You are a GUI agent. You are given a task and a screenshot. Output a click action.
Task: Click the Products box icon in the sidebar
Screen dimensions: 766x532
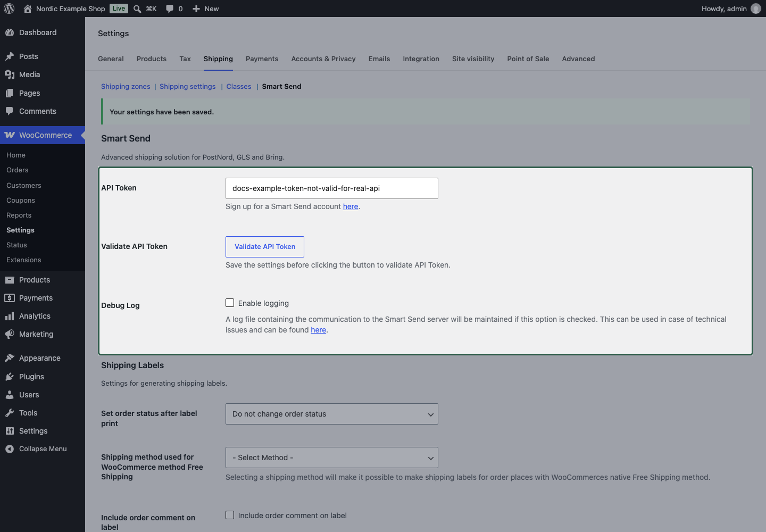click(x=10, y=280)
